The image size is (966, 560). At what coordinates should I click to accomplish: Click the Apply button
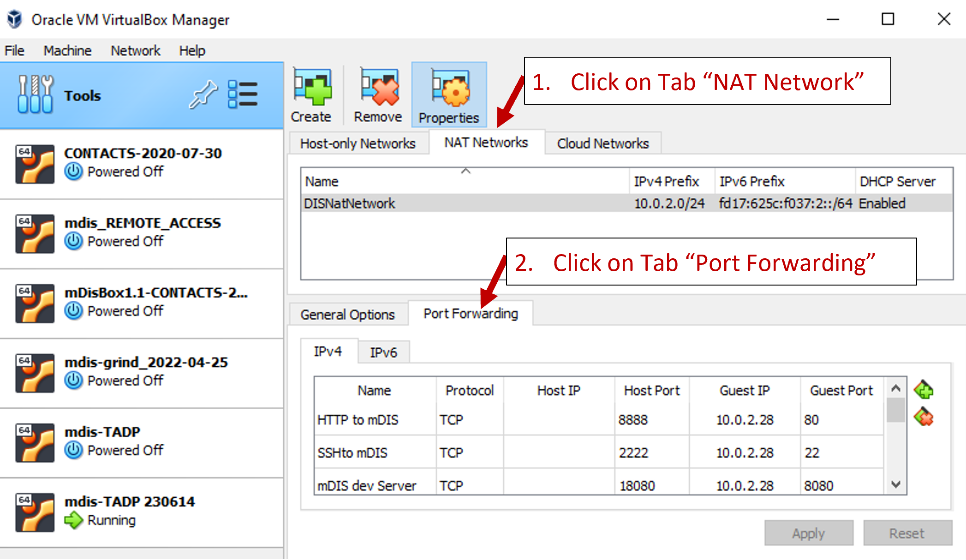808,533
